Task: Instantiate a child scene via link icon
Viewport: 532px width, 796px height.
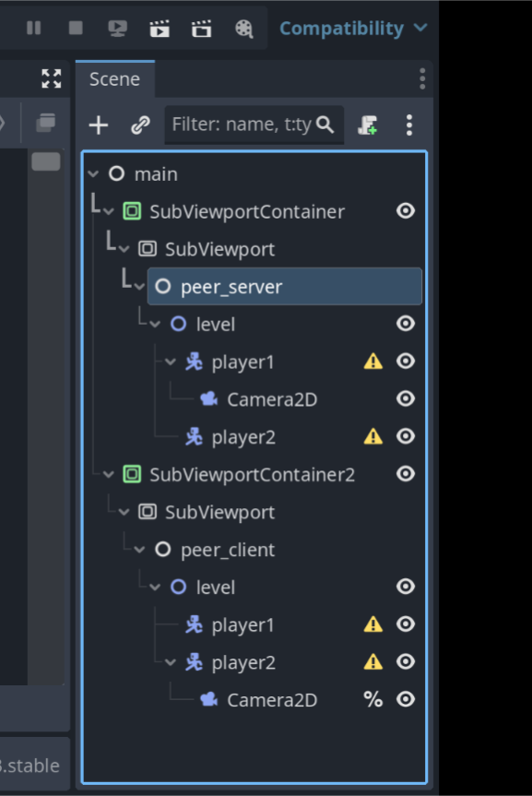Action: coord(140,125)
